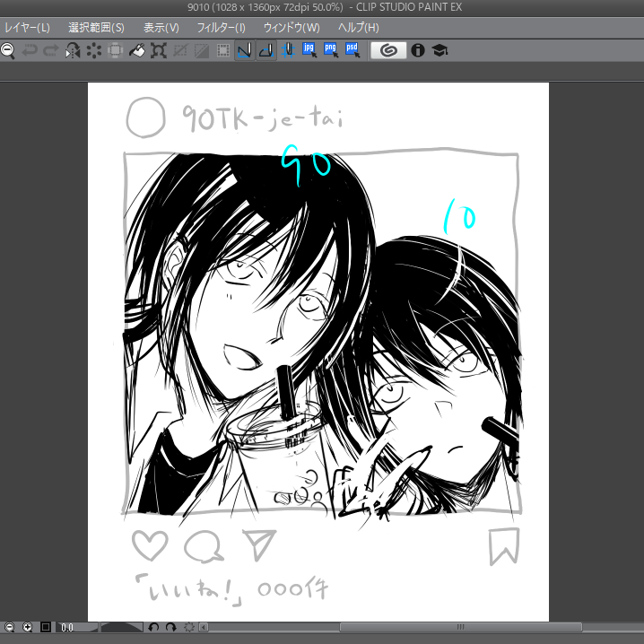Click the horizontal scrollbar's left arrow
This screenshot has width=644, height=644.
click(204, 627)
